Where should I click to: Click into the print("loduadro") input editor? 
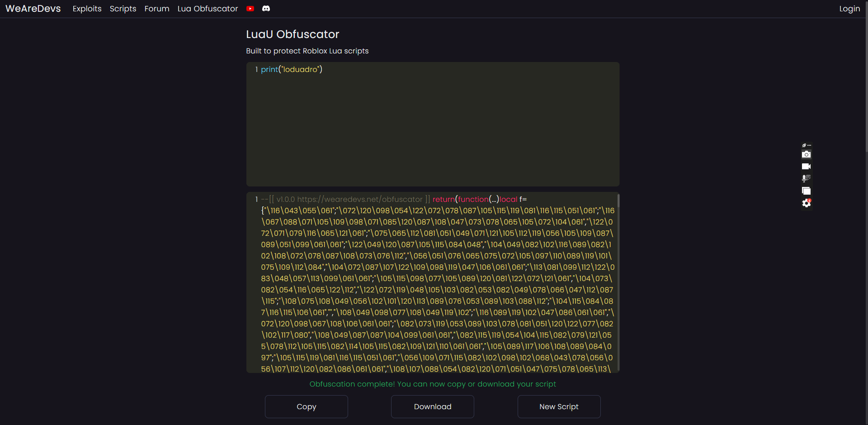[433, 124]
